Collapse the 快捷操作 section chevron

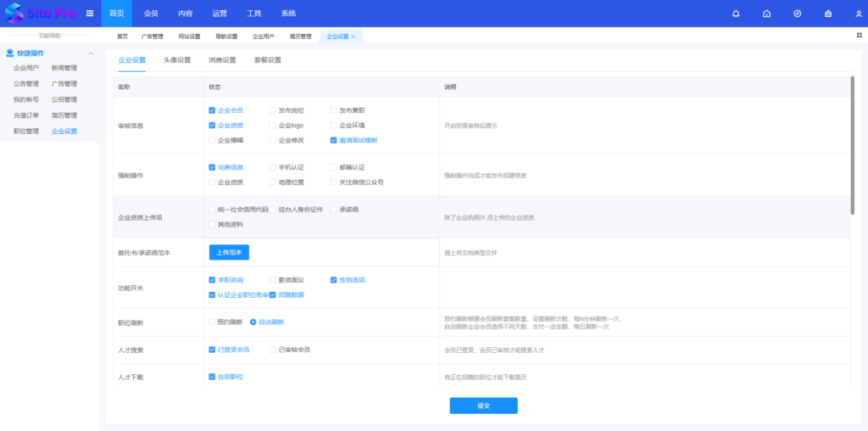91,53
